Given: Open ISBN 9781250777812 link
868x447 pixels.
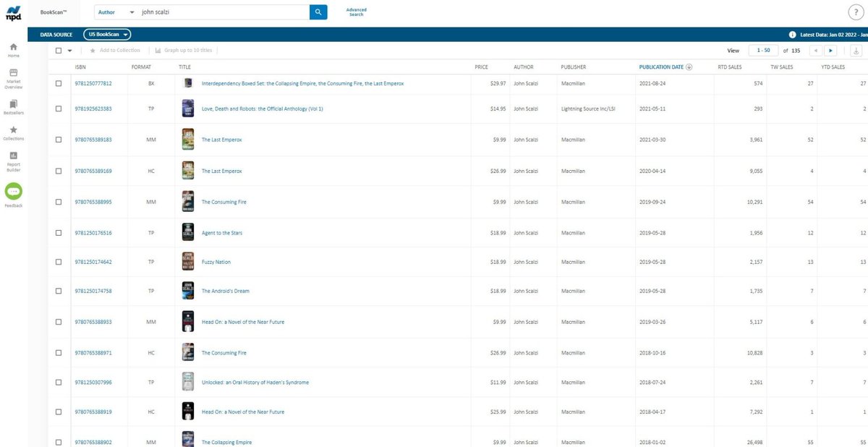Looking at the screenshot, I should pos(93,83).
